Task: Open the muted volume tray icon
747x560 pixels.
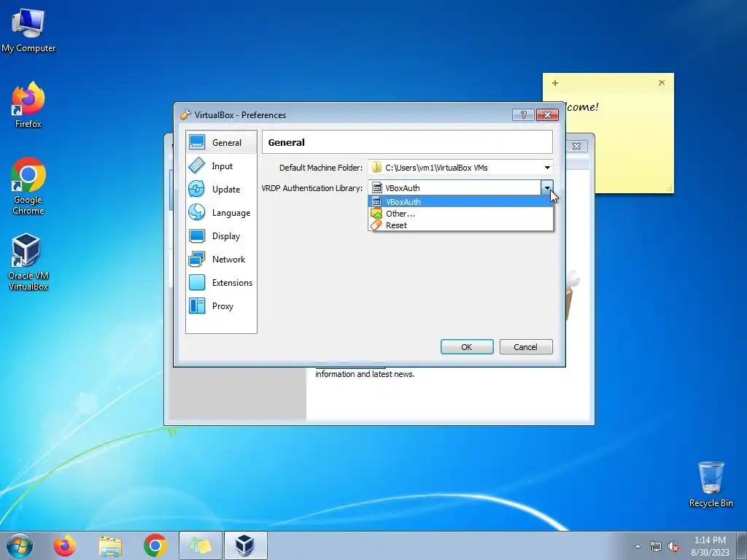Action: tap(673, 546)
